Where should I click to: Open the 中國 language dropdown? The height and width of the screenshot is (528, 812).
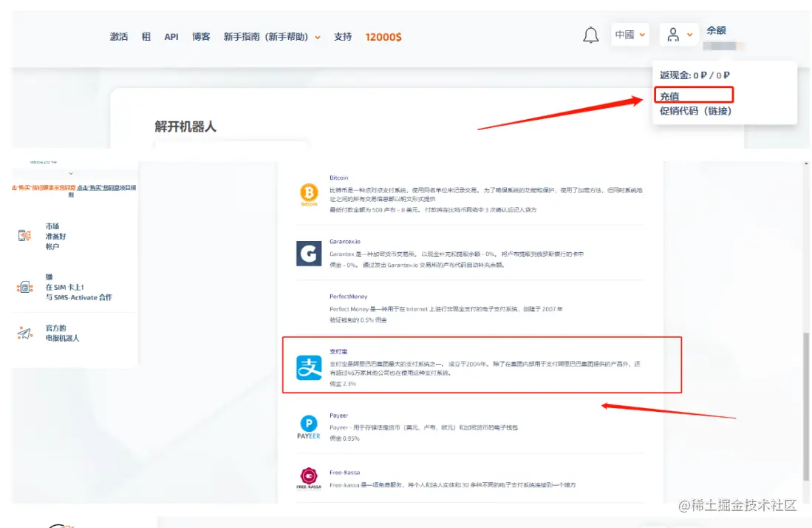pyautogui.click(x=630, y=35)
